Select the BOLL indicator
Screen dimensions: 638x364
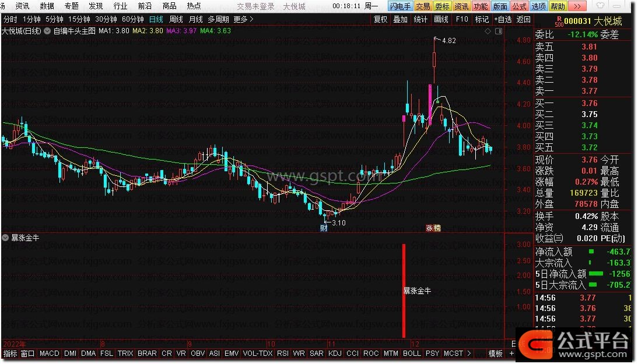pos(412,354)
